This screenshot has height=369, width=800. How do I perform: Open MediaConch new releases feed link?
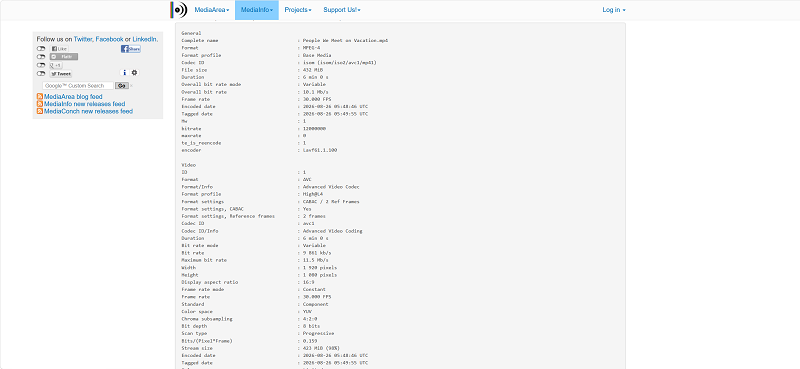tap(88, 111)
